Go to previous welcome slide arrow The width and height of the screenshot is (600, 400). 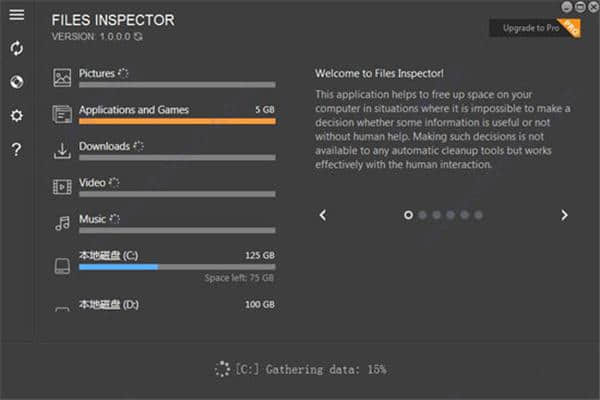click(323, 215)
